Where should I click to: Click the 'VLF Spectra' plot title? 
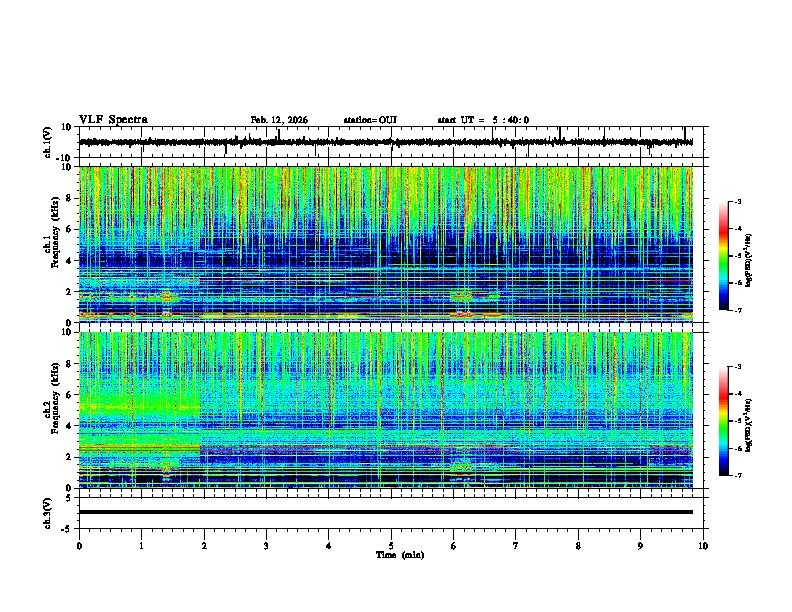(x=113, y=120)
